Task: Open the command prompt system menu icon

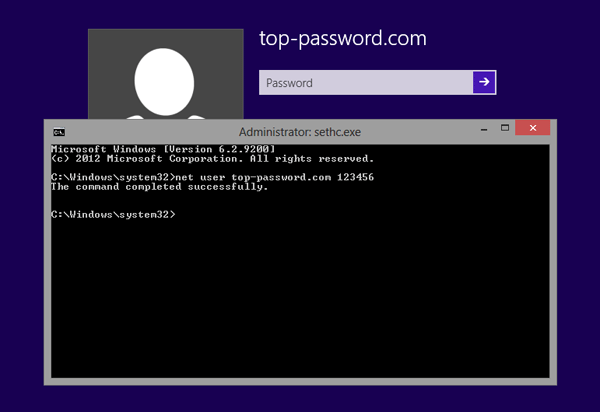Action: coord(59,132)
